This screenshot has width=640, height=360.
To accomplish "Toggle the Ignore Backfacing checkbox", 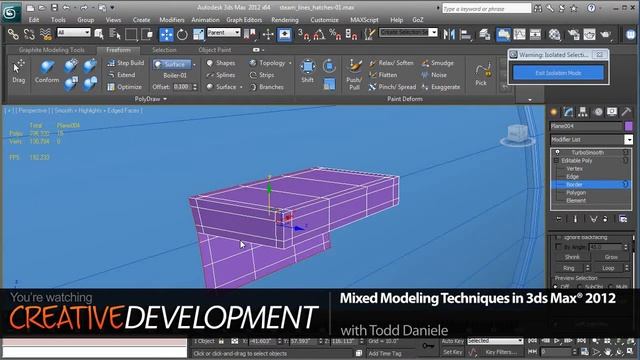I will [x=558, y=237].
